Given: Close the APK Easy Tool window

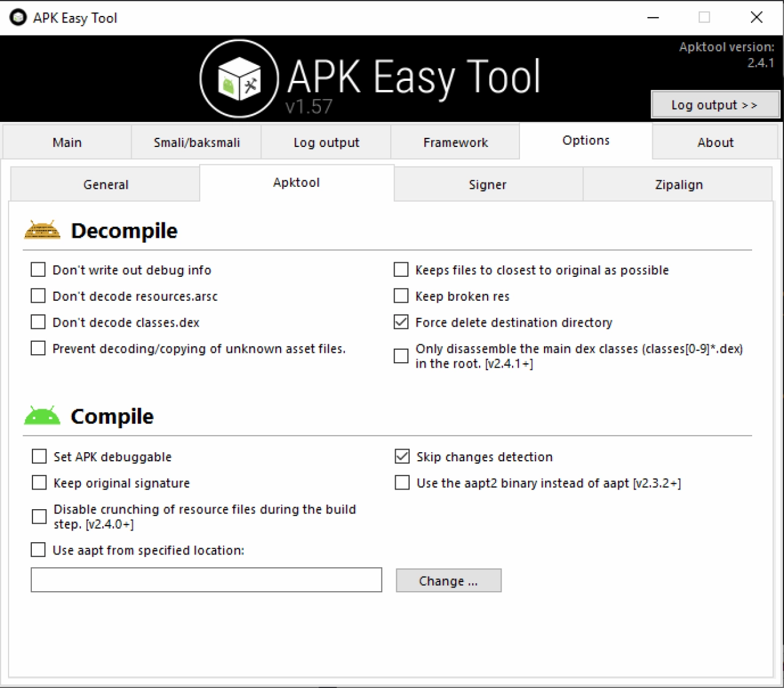Looking at the screenshot, I should pos(756,17).
